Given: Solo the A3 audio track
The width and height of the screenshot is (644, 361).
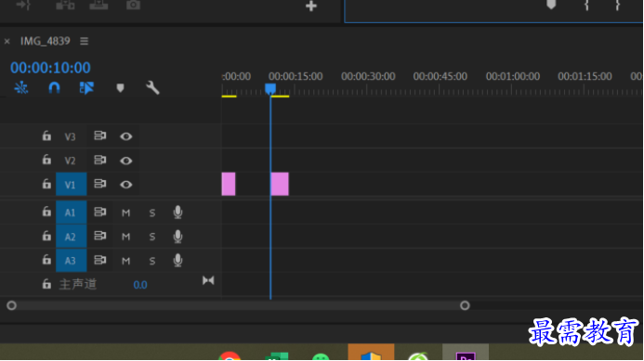Looking at the screenshot, I should click(x=152, y=261).
